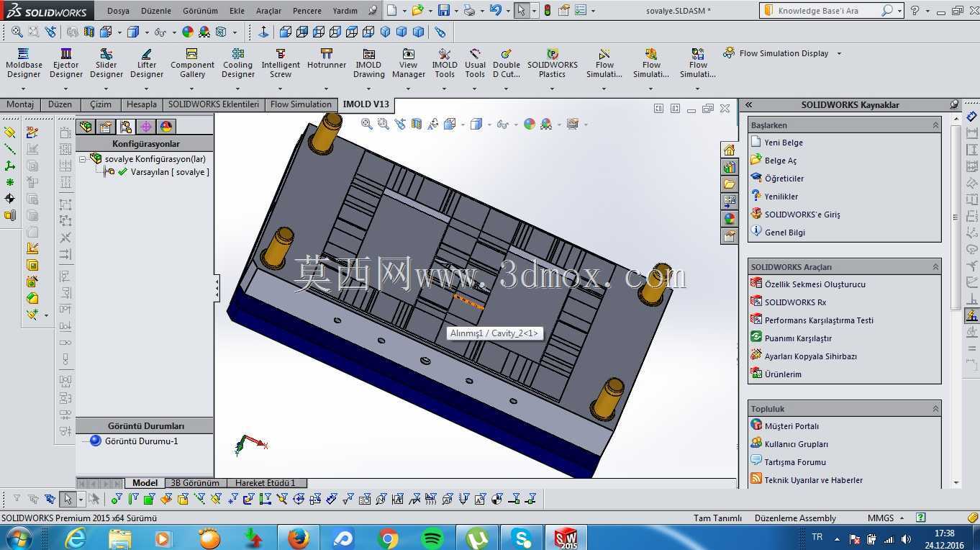
Task: Open Usual Tools
Action: [475, 63]
